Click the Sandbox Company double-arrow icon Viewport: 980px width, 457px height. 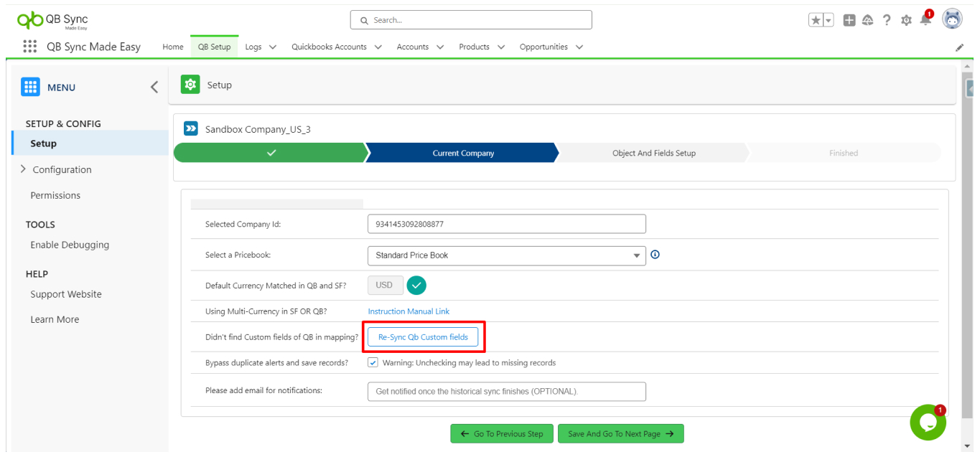[190, 129]
